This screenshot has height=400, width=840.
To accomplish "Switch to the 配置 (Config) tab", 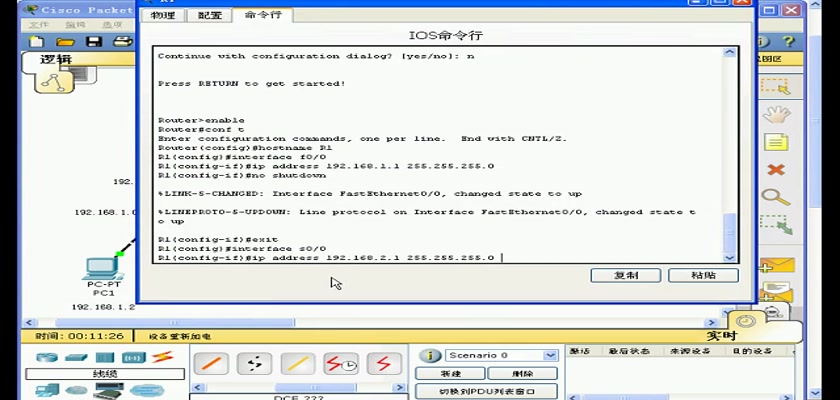I will pyautogui.click(x=210, y=15).
